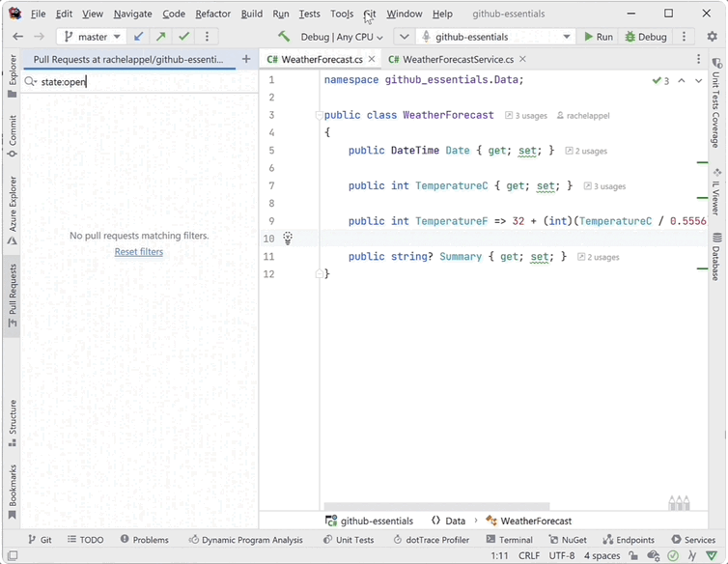The height and width of the screenshot is (564, 728).
Task: Add a new pull request tab with plus
Action: point(246,59)
